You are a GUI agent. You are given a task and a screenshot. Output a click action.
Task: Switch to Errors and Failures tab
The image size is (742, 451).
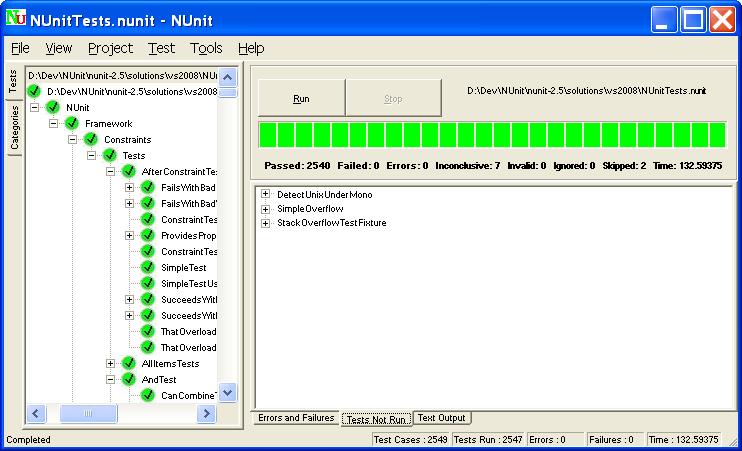[296, 418]
